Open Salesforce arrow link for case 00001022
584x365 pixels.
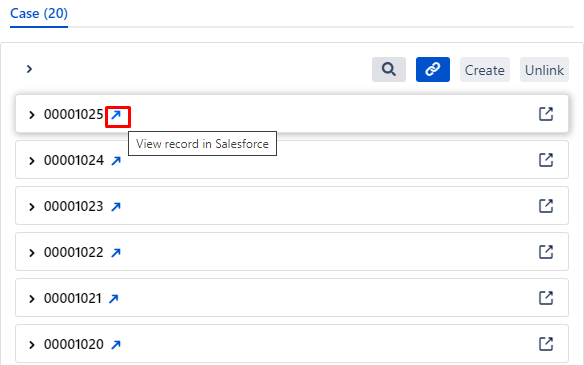tap(116, 253)
